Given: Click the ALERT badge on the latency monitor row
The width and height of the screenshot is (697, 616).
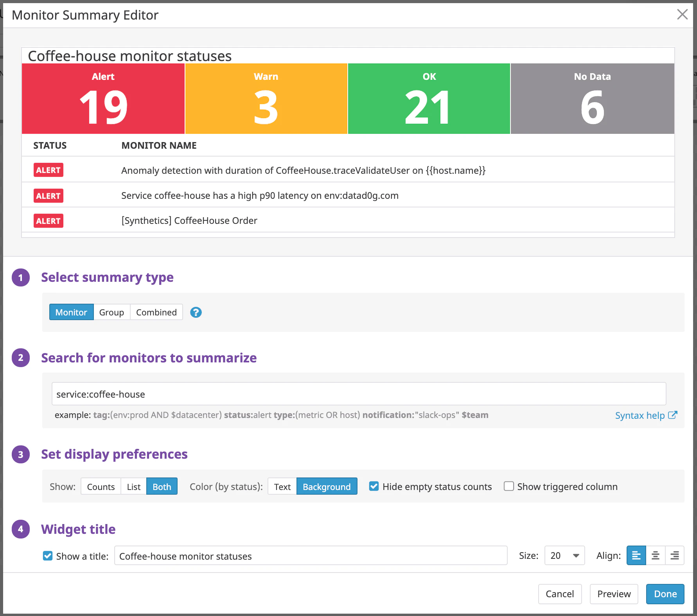Looking at the screenshot, I should (x=48, y=195).
